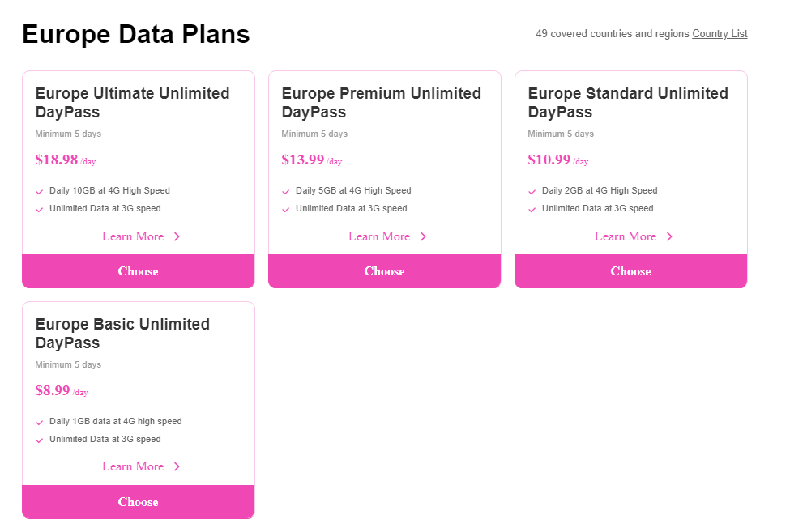Choose the Europe Premium Unlimited DayPass
This screenshot has width=790, height=532.
(384, 271)
